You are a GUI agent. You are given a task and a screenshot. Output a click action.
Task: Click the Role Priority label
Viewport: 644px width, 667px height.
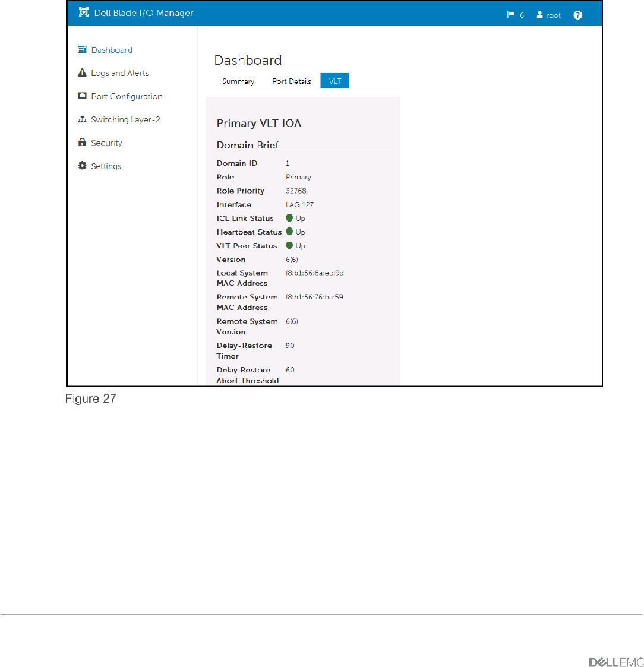[241, 191]
